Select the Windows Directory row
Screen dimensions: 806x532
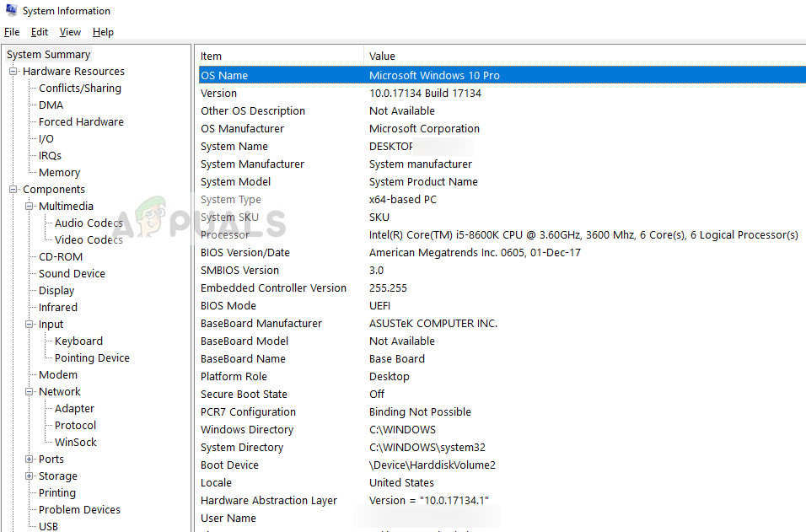pyautogui.click(x=502, y=430)
